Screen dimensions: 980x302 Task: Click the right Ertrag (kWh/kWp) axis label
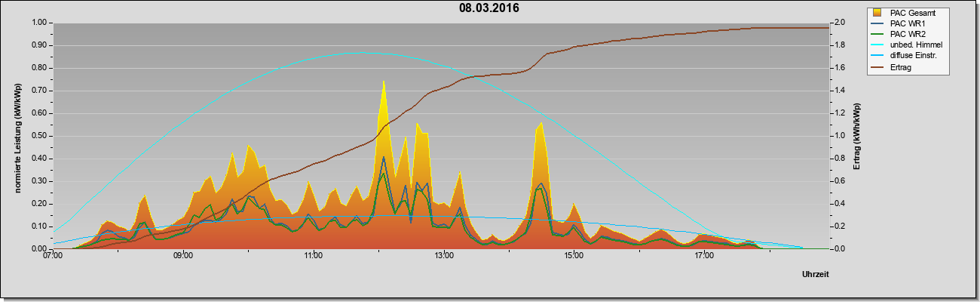click(856, 135)
